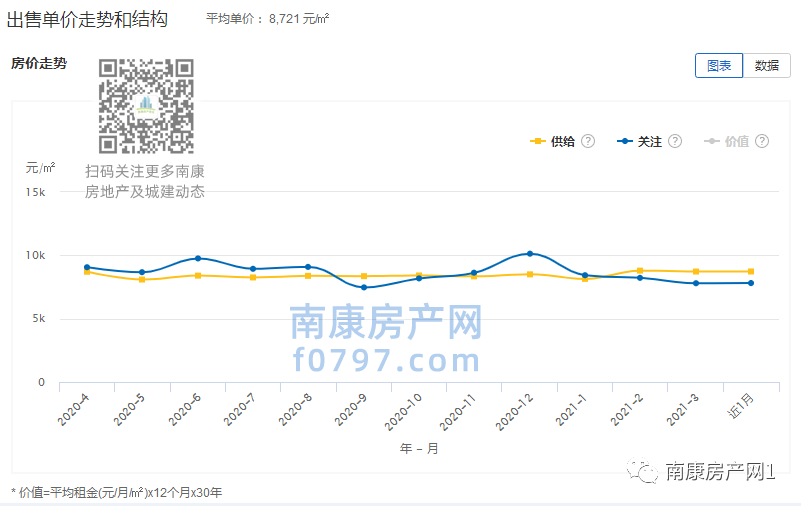Click the 南康房产网 f0797.com watermark

pos(386,340)
